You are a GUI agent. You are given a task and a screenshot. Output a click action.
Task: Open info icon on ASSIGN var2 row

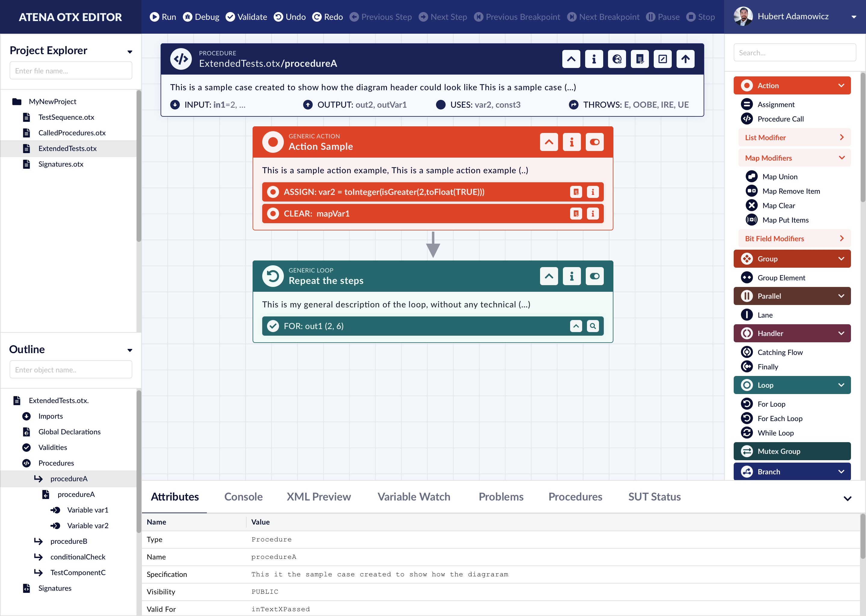tap(593, 192)
